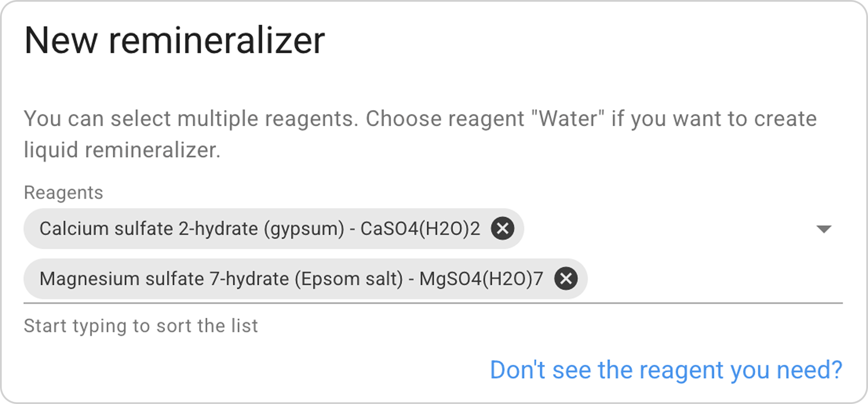
Task: Click the "(Epsom salt)" text in the second chip
Action: [349, 278]
